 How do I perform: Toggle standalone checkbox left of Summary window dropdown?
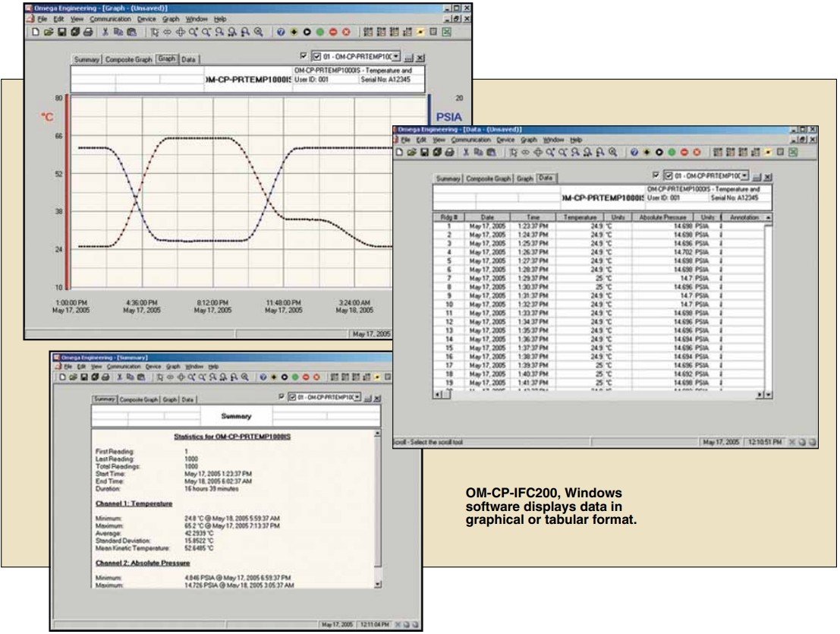coord(282,397)
